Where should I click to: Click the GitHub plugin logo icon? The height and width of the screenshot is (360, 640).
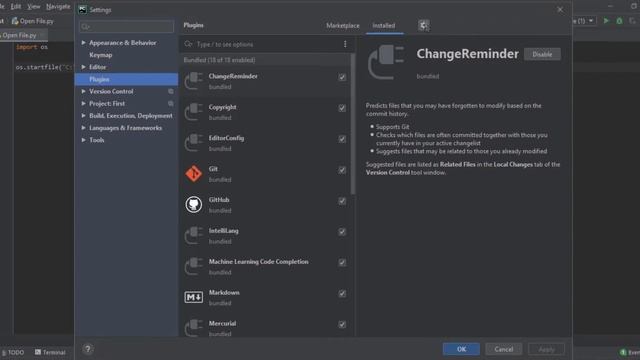pyautogui.click(x=193, y=204)
